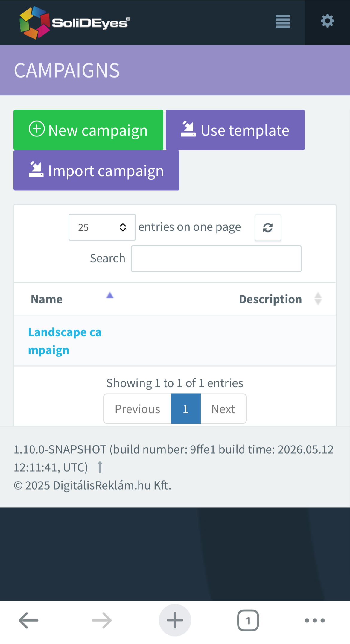Click the CAMPAIGNS page heading

point(67,71)
